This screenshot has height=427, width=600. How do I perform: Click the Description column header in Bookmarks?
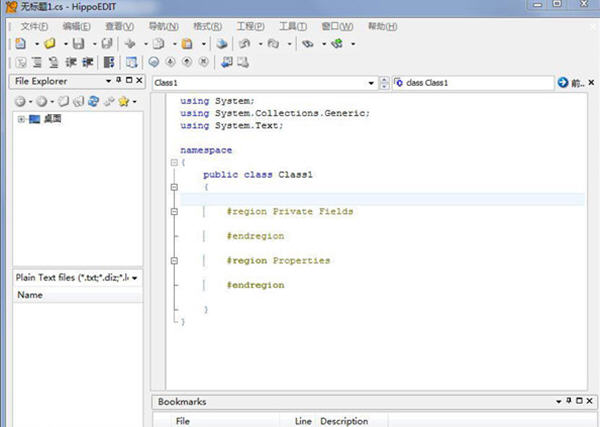[x=344, y=421]
